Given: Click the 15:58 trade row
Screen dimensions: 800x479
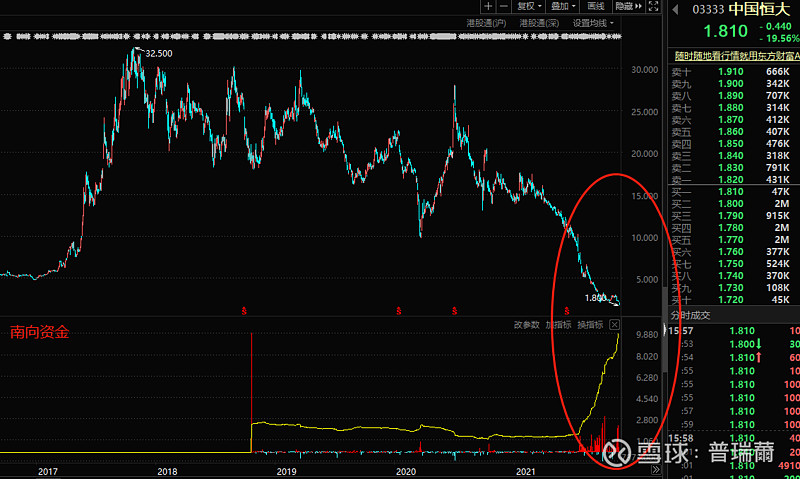Looking at the screenshot, I should click(x=734, y=438).
